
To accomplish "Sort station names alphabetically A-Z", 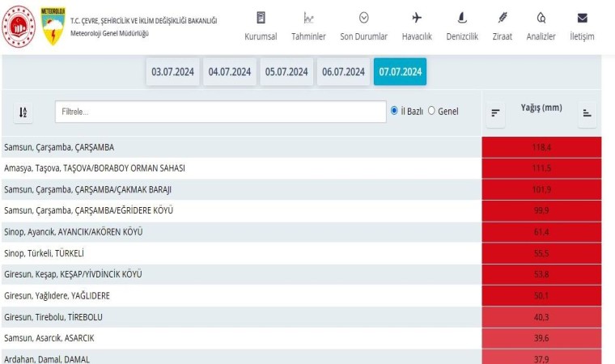I will pos(24,112).
